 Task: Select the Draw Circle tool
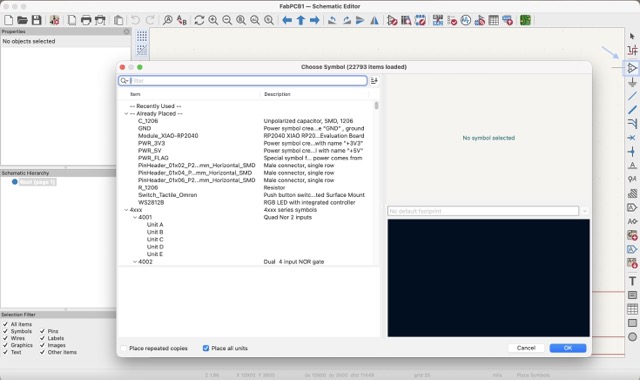point(632,337)
